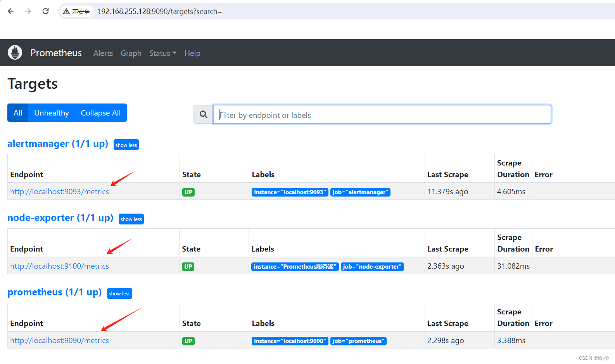Click Last Scrape header in prometheus table
This screenshot has width=615, height=364.
pos(447,323)
